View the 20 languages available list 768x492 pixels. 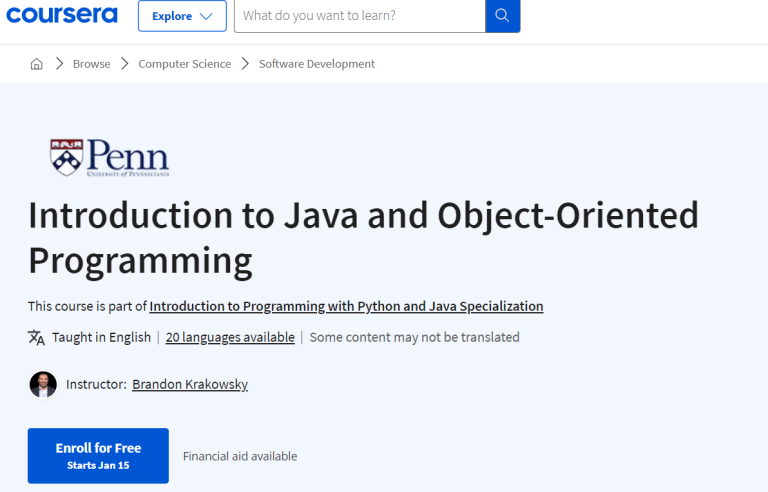click(x=230, y=337)
